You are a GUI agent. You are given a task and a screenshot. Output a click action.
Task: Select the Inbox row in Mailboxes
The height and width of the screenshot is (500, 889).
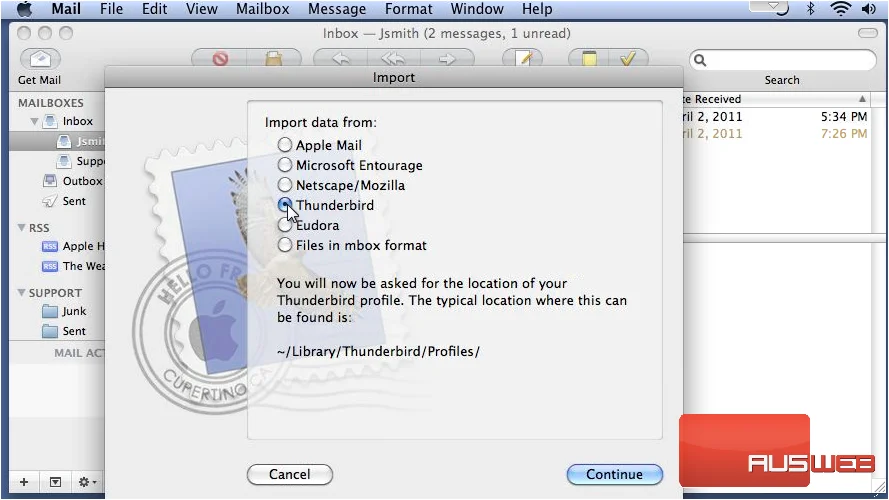click(x=57, y=121)
